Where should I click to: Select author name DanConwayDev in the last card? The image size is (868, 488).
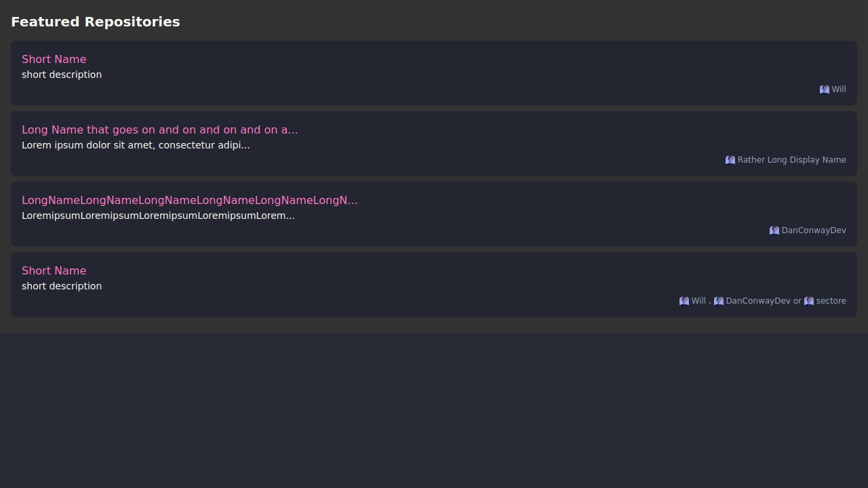[x=758, y=301]
